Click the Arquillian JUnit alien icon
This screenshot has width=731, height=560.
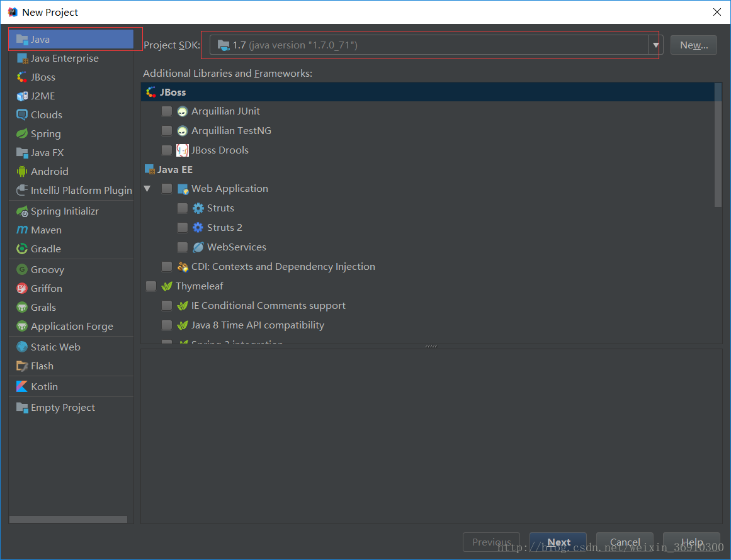point(183,111)
